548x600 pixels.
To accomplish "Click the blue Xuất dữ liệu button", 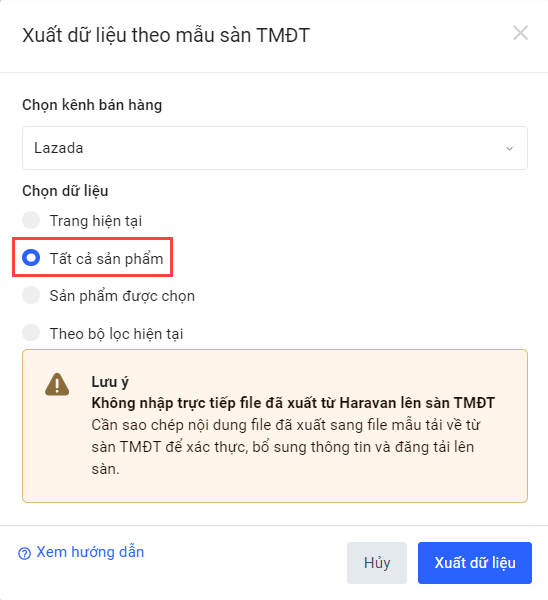I will (x=475, y=563).
